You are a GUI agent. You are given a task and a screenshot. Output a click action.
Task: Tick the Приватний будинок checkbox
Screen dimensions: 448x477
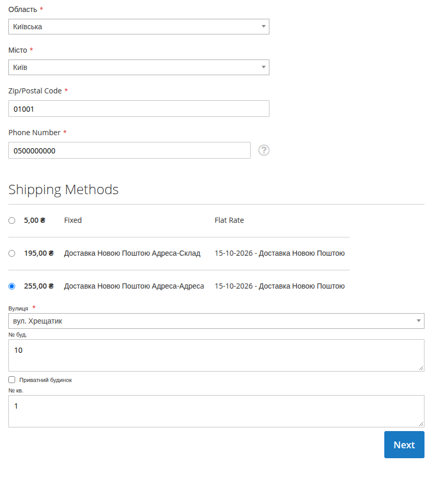(x=12, y=379)
